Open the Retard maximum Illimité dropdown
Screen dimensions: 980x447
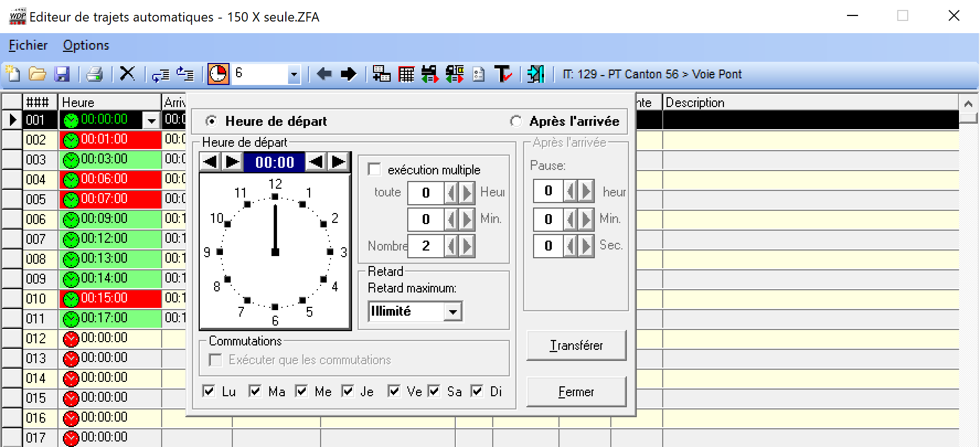pos(452,312)
